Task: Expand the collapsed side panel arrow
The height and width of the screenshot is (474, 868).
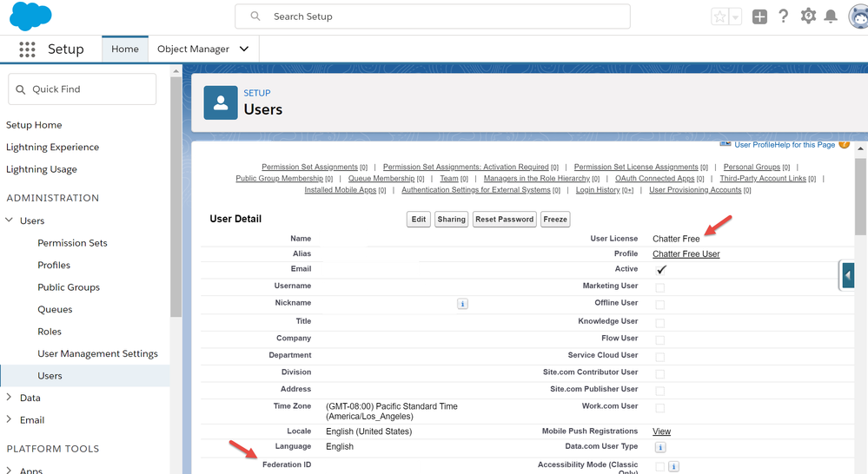Action: click(847, 275)
